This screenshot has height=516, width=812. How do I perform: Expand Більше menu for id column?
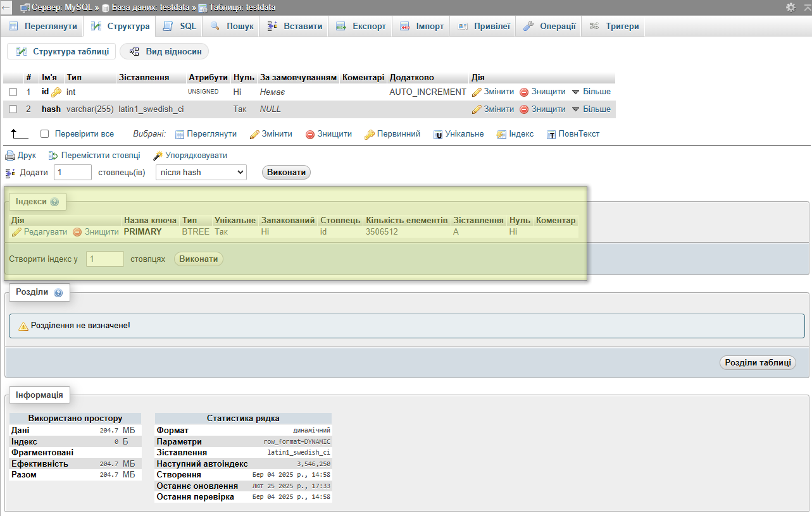point(591,92)
